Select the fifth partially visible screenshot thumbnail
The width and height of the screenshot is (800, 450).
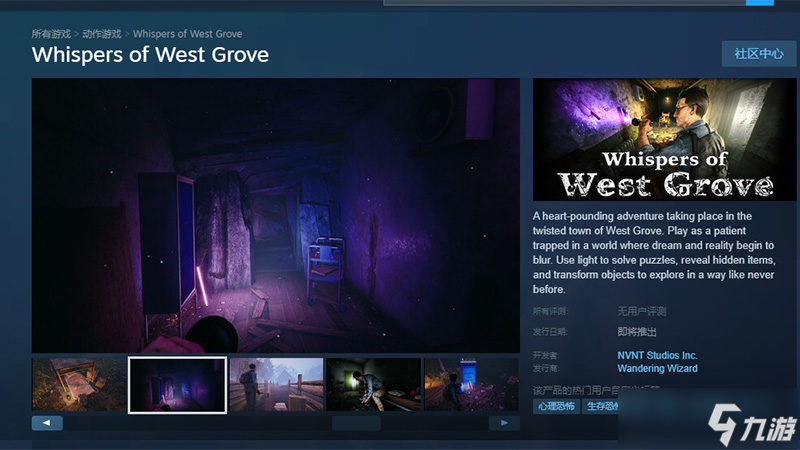click(x=471, y=384)
